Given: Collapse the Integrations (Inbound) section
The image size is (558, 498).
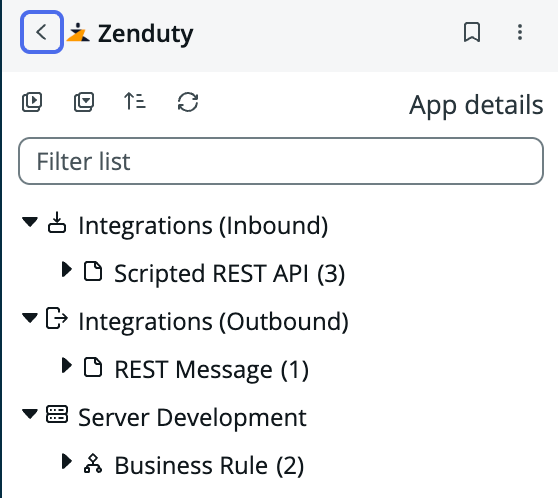Looking at the screenshot, I should pyautogui.click(x=30, y=222).
